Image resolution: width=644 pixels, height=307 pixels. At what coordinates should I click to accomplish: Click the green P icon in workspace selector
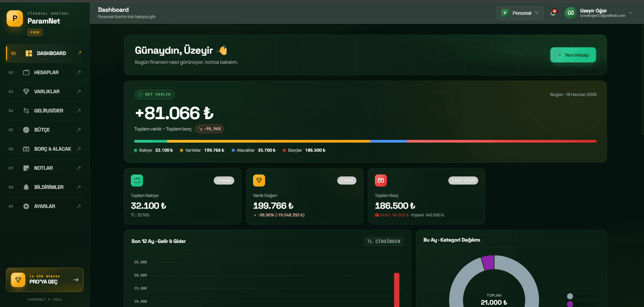(505, 13)
